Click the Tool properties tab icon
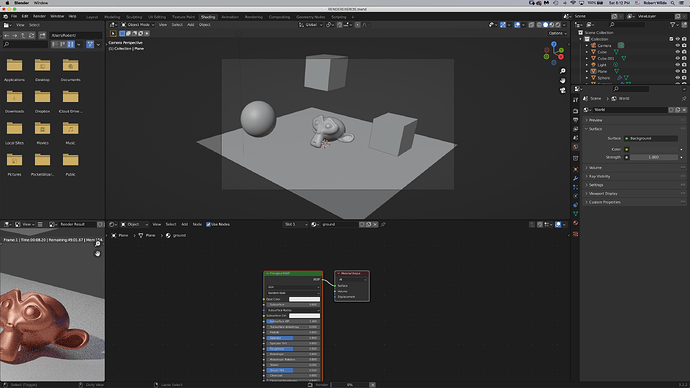The width and height of the screenshot is (690, 388). pos(576,100)
